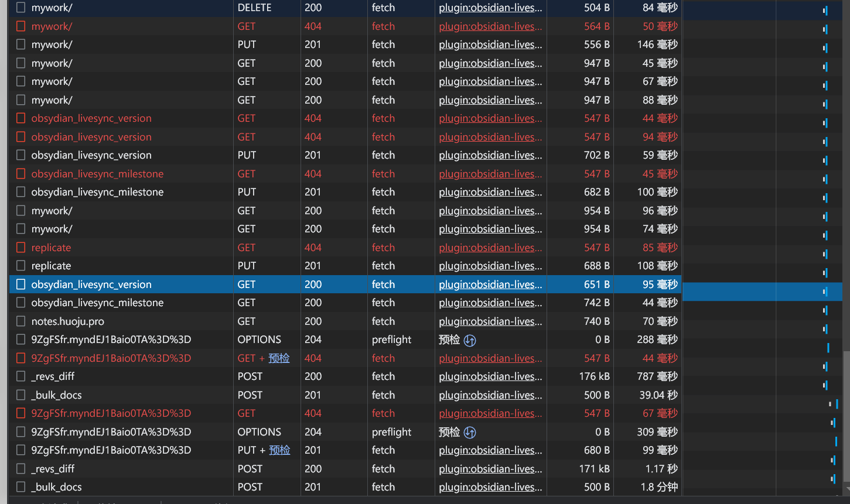Open plugin:obsidian-lives initiator link for the _revs_diff POST
Screen dimensions: 850x504
(x=490, y=376)
